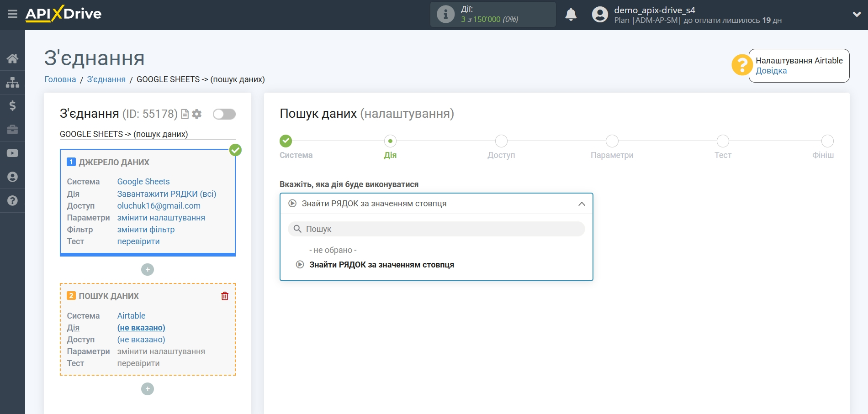Open the billing dollar icon in sidebar

click(x=12, y=106)
